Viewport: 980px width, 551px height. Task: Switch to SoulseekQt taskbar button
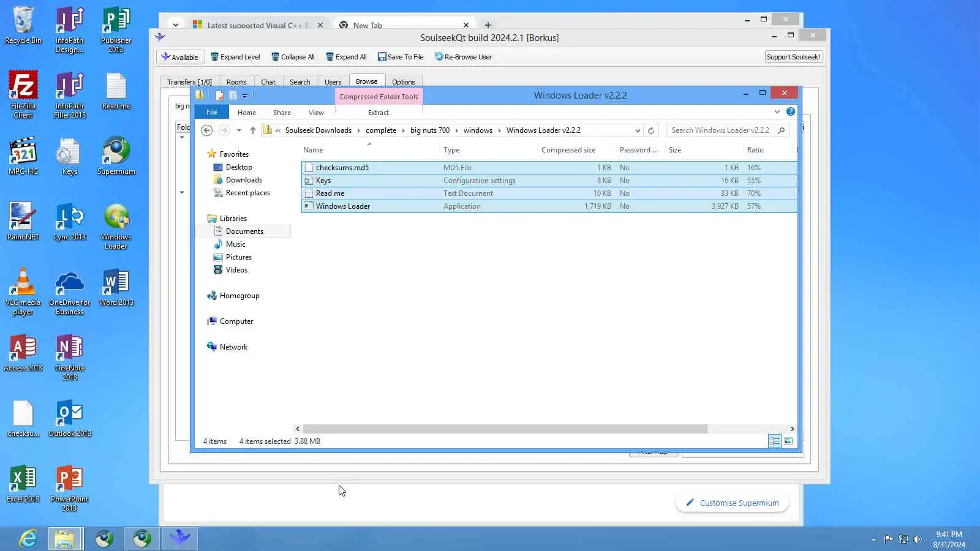179,539
